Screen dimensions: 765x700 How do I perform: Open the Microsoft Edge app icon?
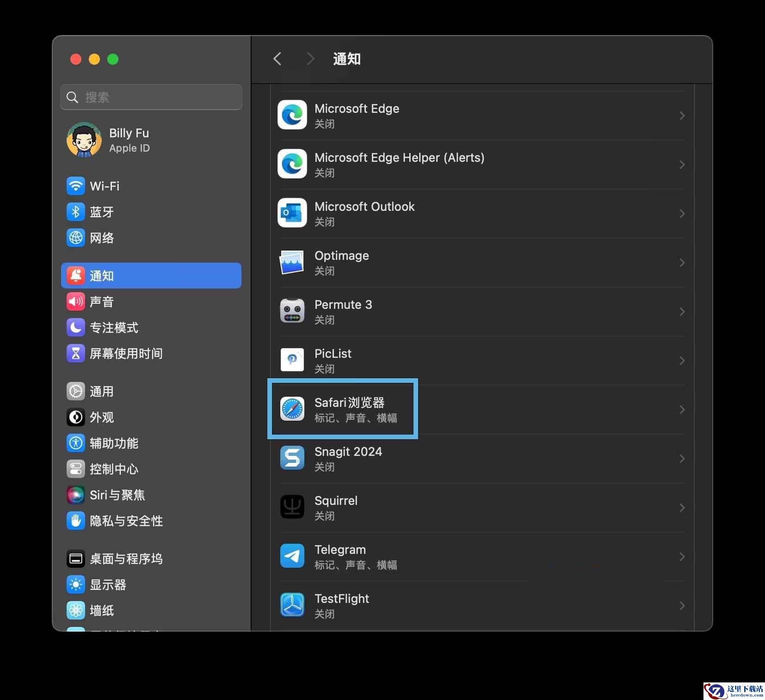[x=292, y=115]
